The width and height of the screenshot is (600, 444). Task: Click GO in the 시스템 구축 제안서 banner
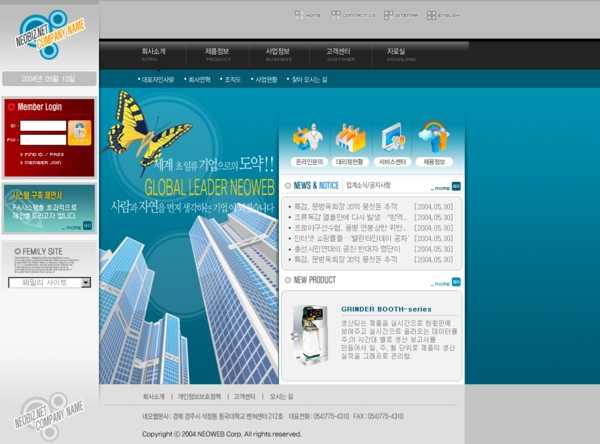coord(88,225)
